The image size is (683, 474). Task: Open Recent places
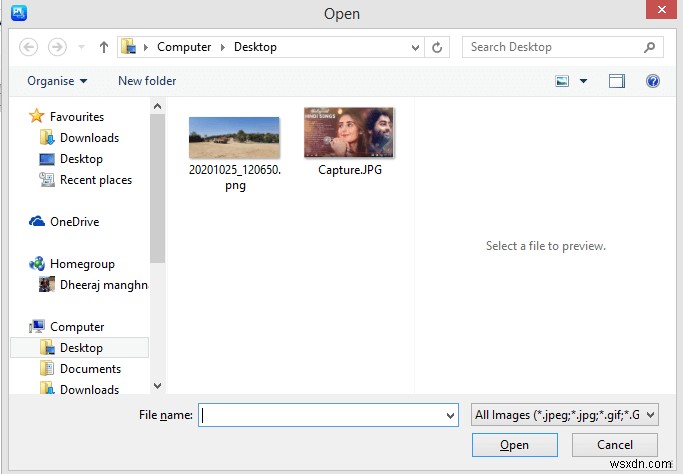(96, 179)
